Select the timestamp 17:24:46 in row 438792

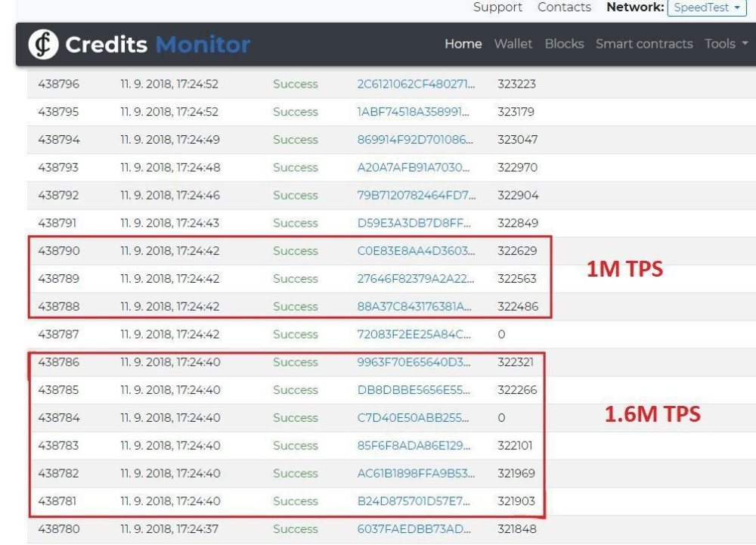pyautogui.click(x=198, y=195)
